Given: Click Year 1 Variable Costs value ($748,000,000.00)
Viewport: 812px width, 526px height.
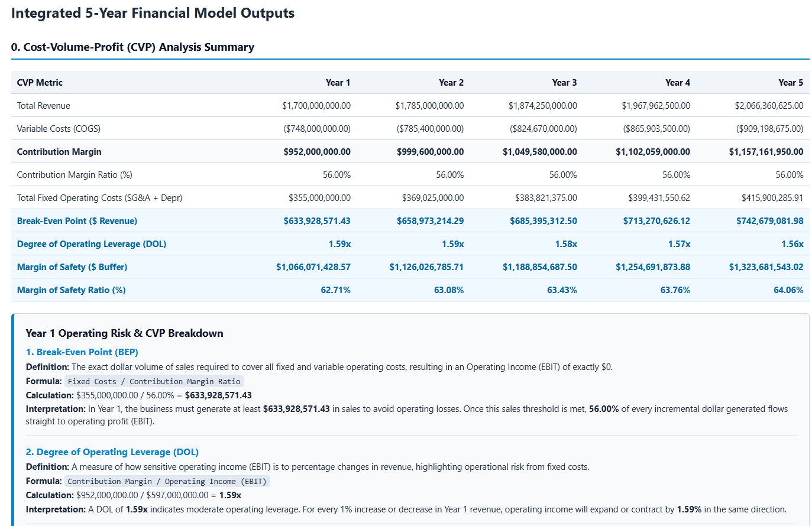Looking at the screenshot, I should [x=317, y=129].
